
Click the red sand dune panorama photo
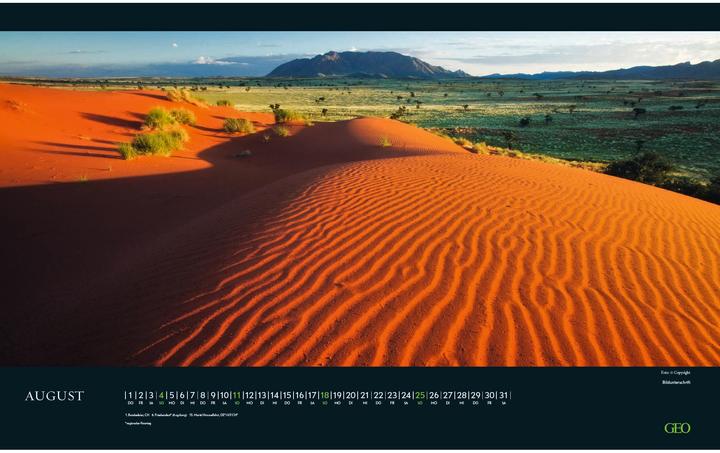point(360,199)
